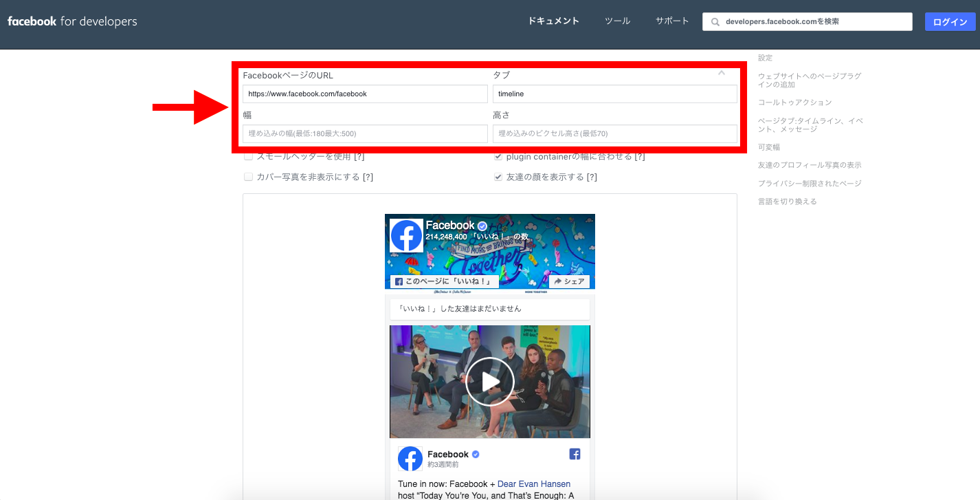The height and width of the screenshot is (500, 980).
Task: Toggle 友達の顔を表示する checkbox
Action: click(498, 177)
